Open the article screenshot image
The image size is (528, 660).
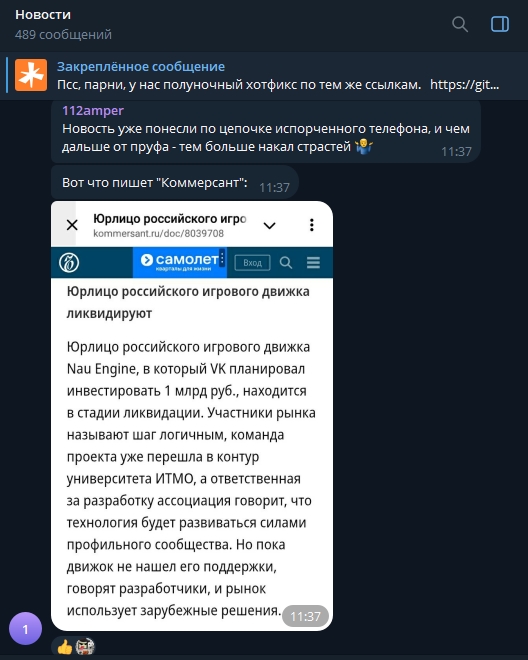pos(192,416)
